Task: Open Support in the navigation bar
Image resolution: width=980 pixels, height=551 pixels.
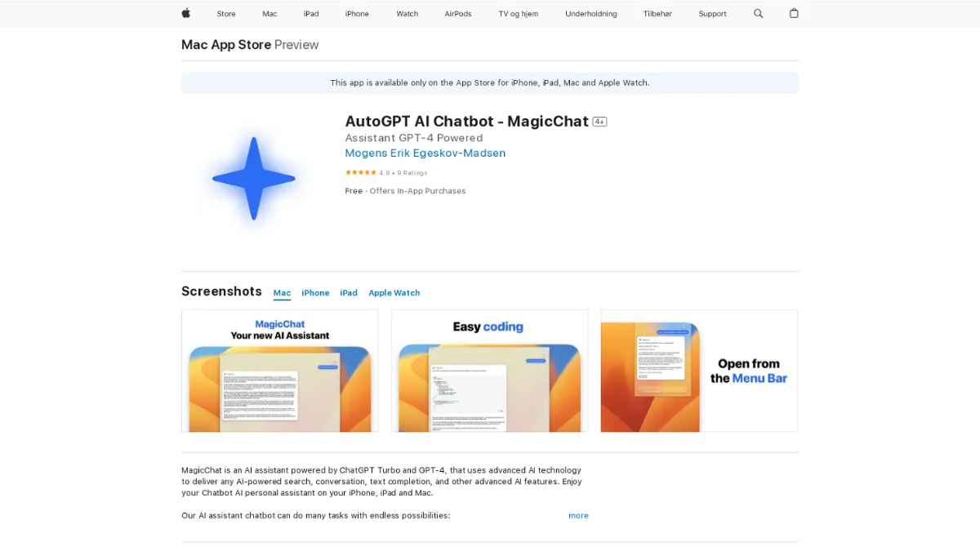Action: click(712, 14)
